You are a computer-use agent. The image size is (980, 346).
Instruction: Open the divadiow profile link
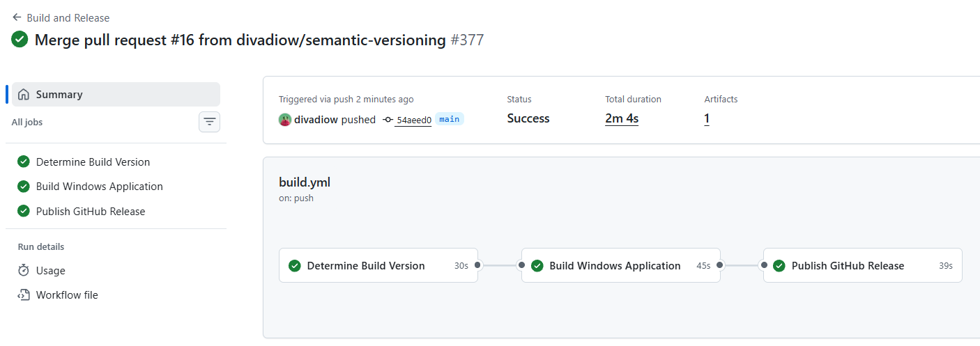pyautogui.click(x=316, y=119)
